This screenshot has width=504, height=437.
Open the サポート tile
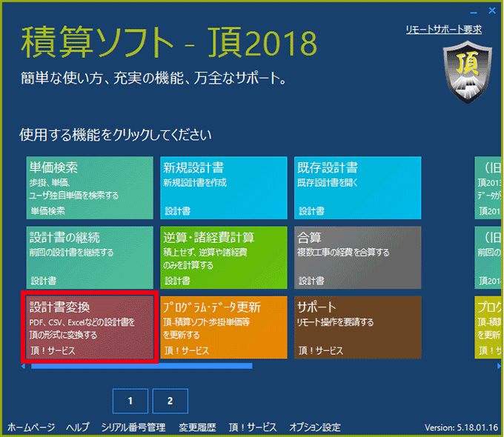(358, 327)
